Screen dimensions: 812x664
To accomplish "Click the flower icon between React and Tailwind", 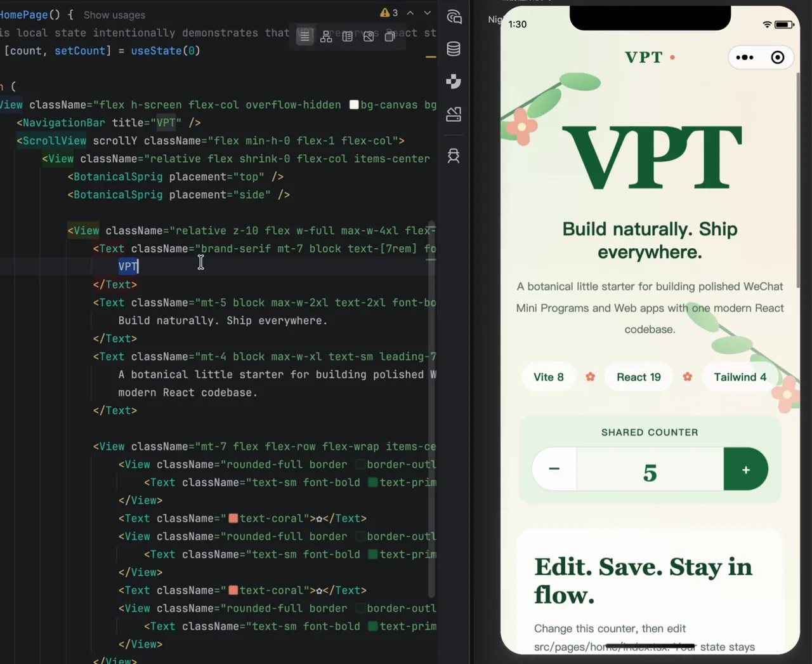I will click(x=688, y=377).
